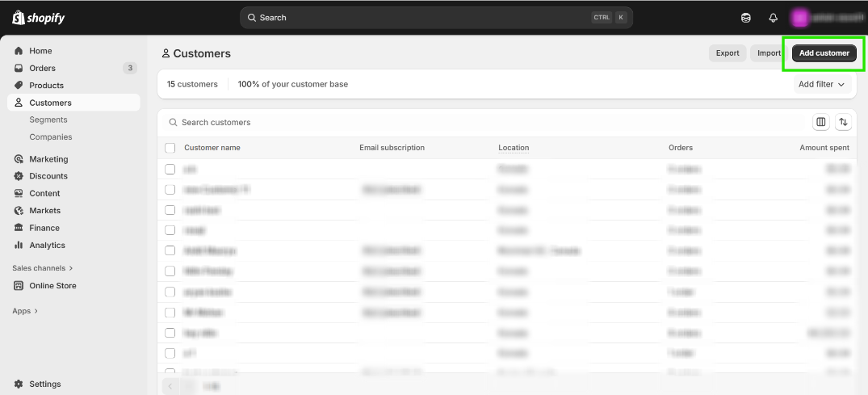Screen dimensions: 868x395
Task: Expand the Sales channels section
Action: [42, 267]
